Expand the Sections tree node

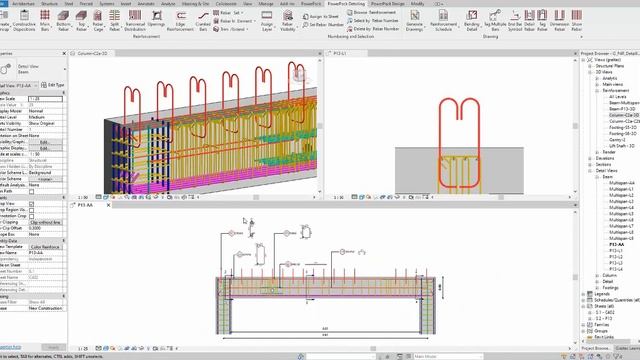[x=590, y=164]
